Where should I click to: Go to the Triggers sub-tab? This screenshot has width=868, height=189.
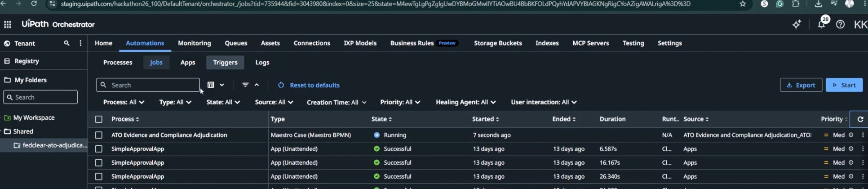pyautogui.click(x=225, y=63)
